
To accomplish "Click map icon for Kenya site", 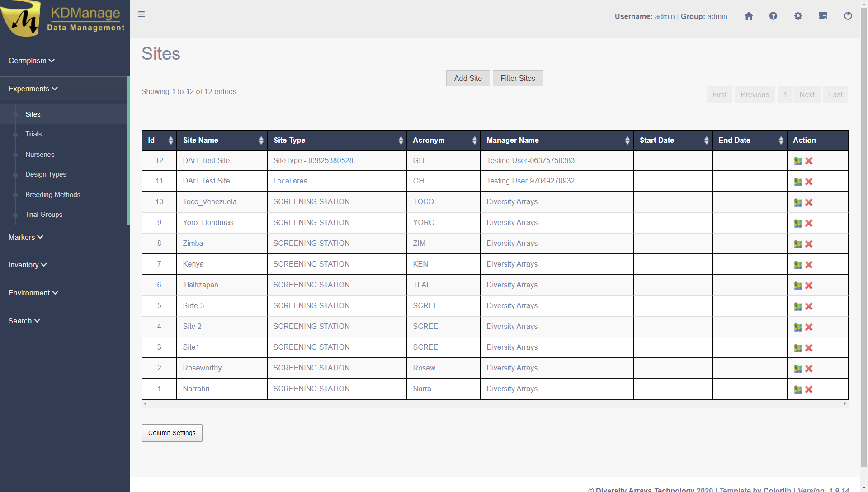I will click(798, 265).
